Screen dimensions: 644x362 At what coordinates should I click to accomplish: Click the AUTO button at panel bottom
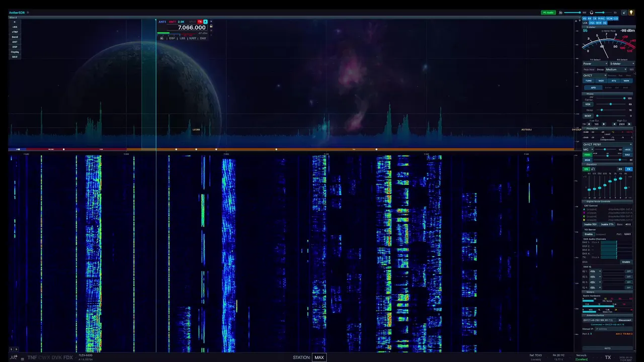point(607,348)
